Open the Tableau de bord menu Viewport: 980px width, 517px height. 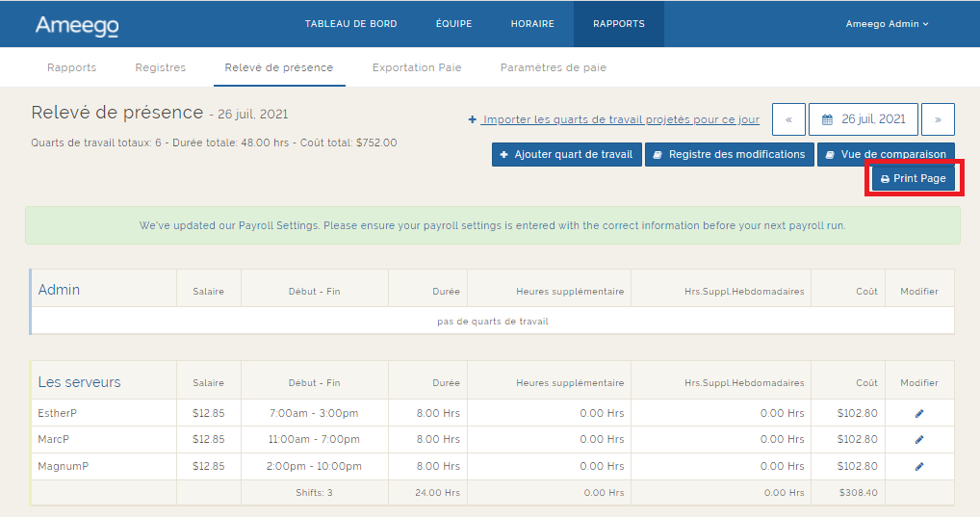point(350,24)
